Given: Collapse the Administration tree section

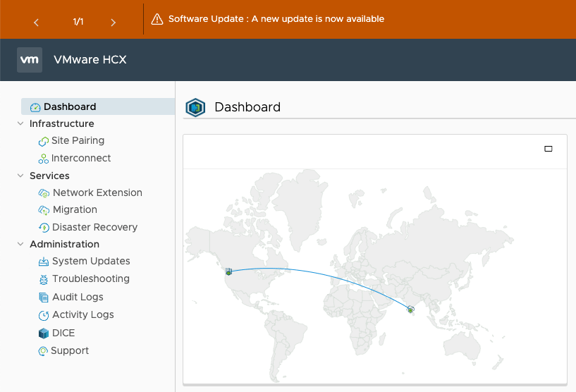Looking at the screenshot, I should (x=20, y=245).
